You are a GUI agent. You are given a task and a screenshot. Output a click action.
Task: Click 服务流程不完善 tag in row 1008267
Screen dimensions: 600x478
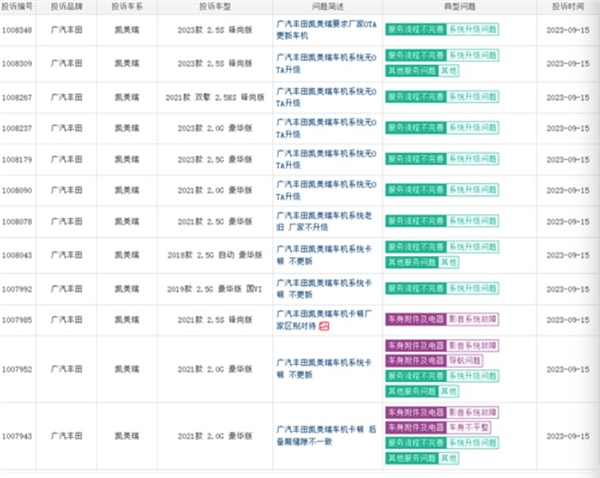pos(416,97)
